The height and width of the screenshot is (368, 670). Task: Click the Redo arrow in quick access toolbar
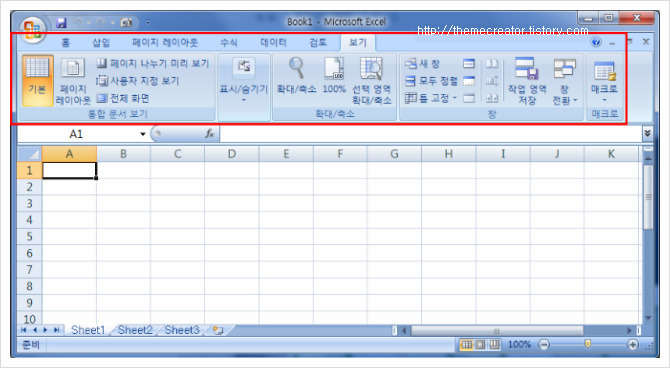[101, 22]
